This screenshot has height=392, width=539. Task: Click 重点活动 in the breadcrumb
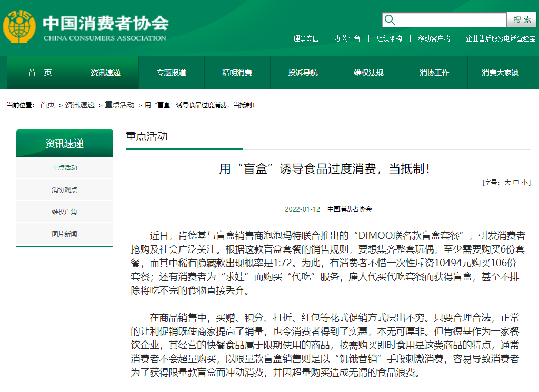point(119,105)
